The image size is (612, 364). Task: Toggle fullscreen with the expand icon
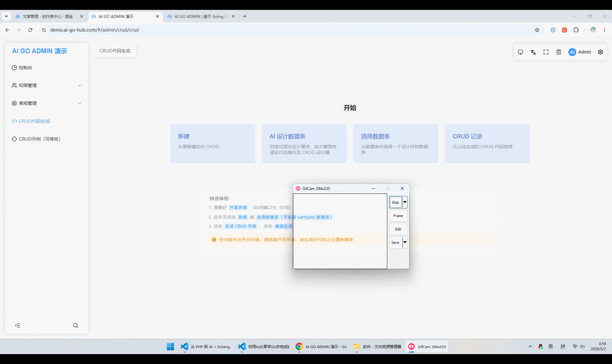click(546, 52)
